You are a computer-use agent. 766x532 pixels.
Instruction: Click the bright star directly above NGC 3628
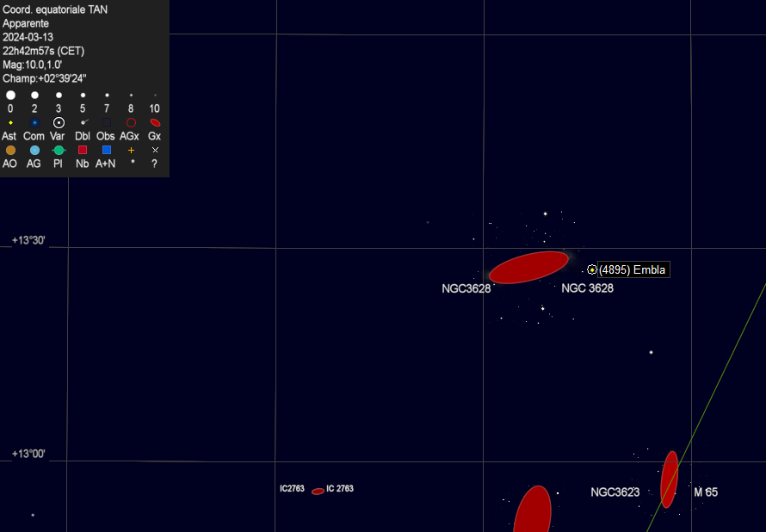(545, 213)
